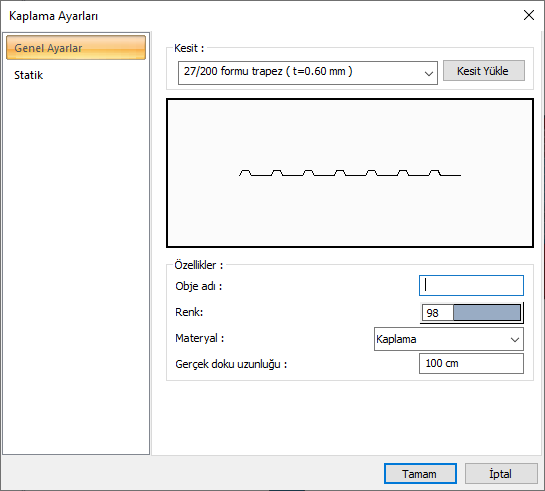Focus the Obje adı text field
Image resolution: width=545 pixels, height=491 pixels.
pyautogui.click(x=471, y=286)
